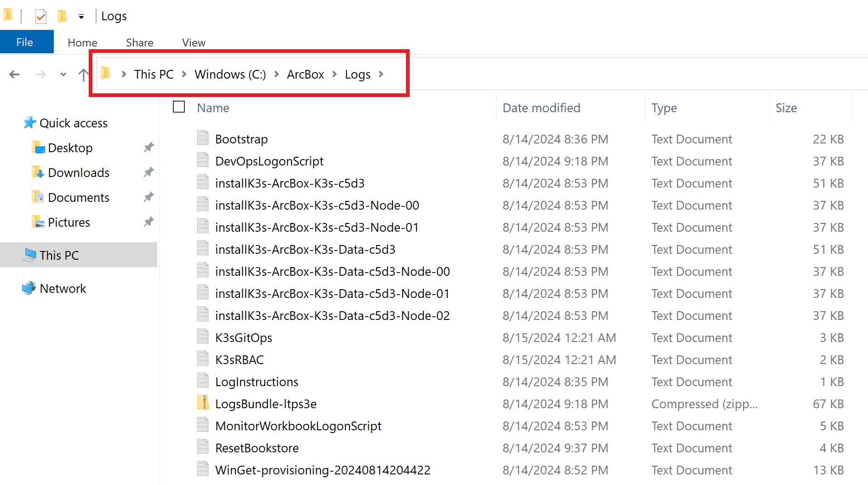Click Windows (C:) in the address breadcrumb
Image resolution: width=868 pixels, height=485 pixels.
click(230, 74)
